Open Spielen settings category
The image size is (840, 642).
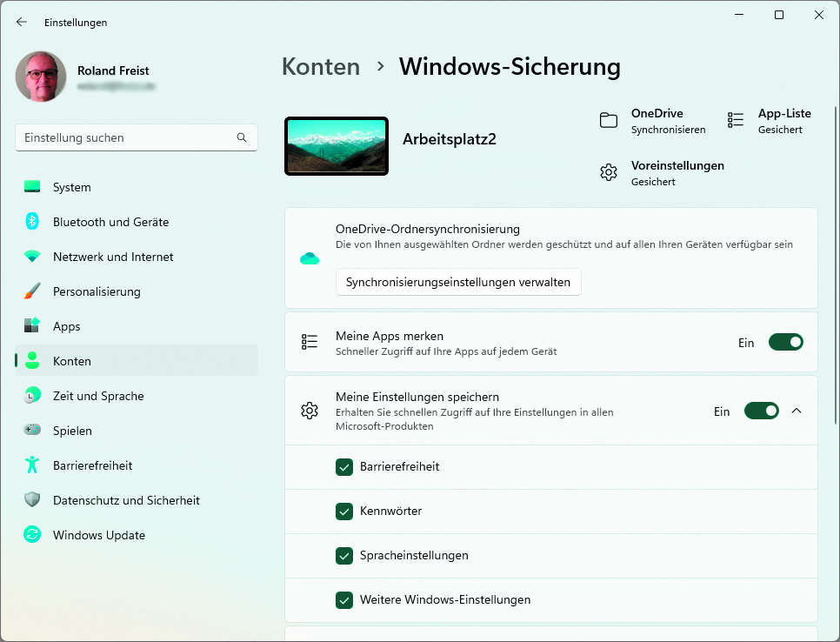(x=137, y=431)
